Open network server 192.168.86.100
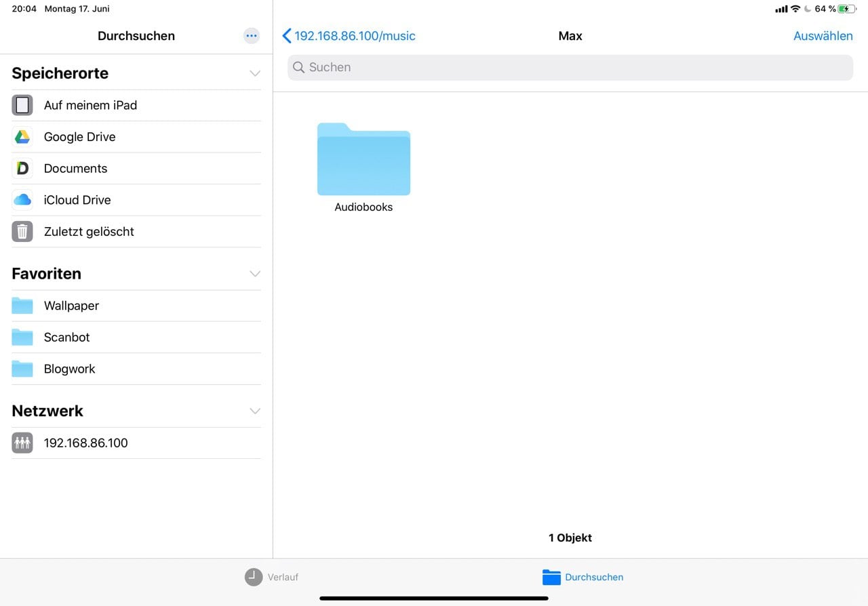The image size is (868, 606). [x=136, y=443]
